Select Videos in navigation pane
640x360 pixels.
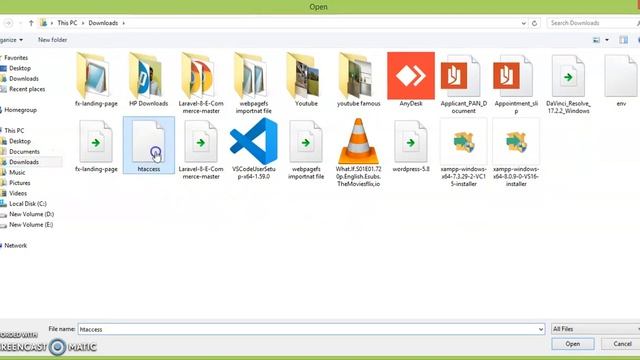(x=18, y=193)
